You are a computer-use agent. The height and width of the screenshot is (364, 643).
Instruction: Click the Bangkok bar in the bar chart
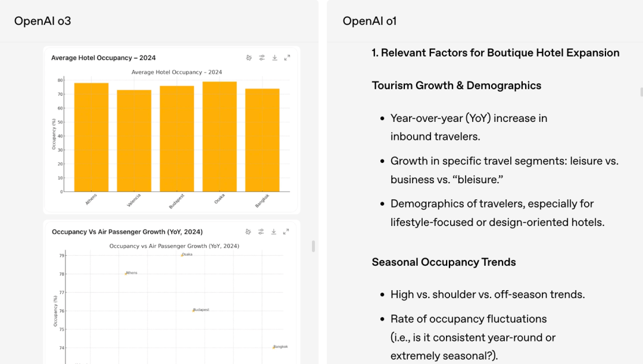point(262,140)
